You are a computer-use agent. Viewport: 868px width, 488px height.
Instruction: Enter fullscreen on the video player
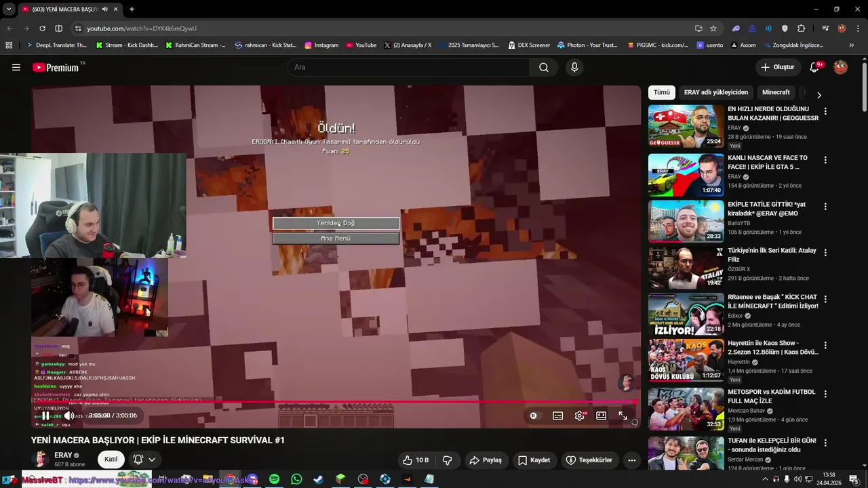[x=623, y=415]
